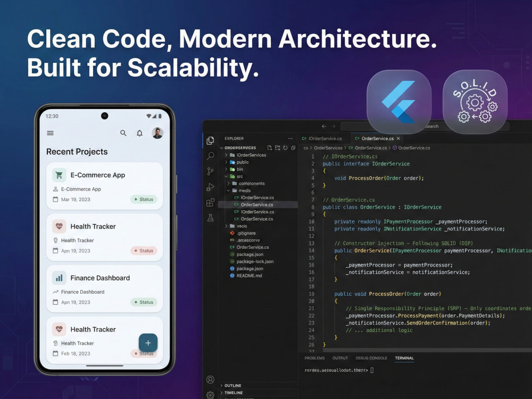Open notifications bell on the phone

pyautogui.click(x=139, y=133)
